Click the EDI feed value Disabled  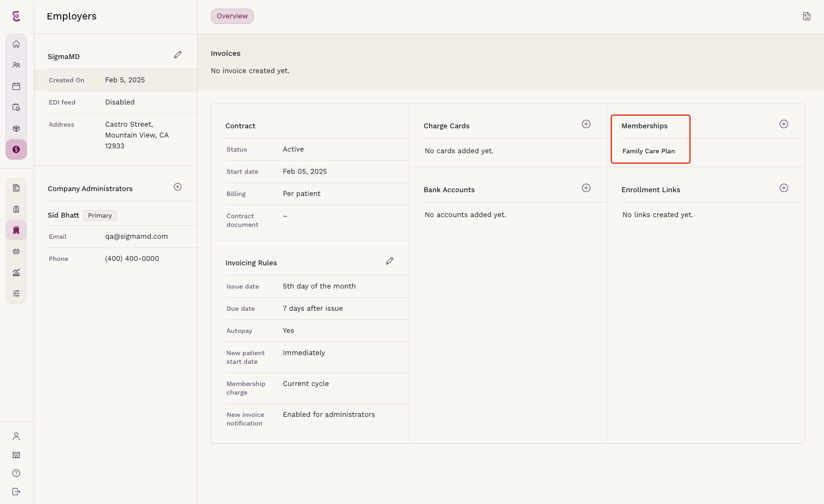(120, 102)
